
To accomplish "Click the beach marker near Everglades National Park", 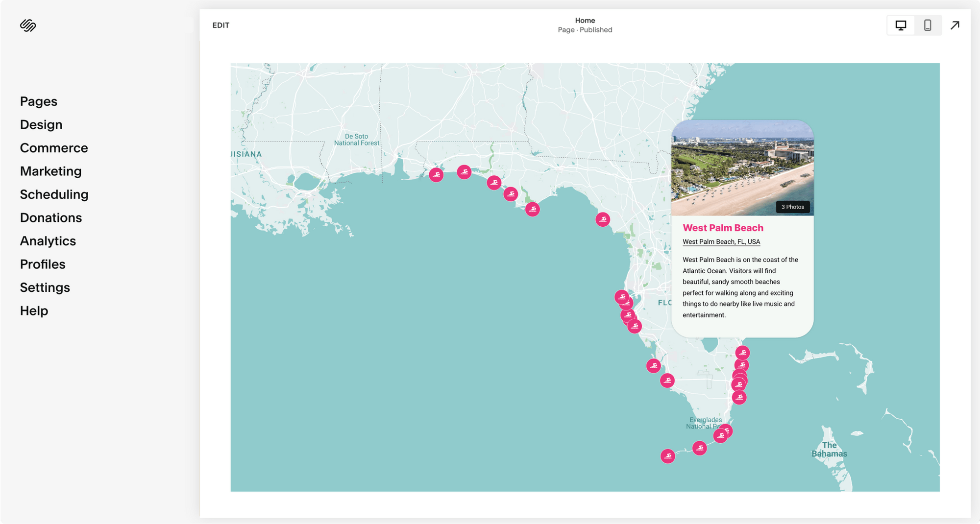I will [721, 435].
